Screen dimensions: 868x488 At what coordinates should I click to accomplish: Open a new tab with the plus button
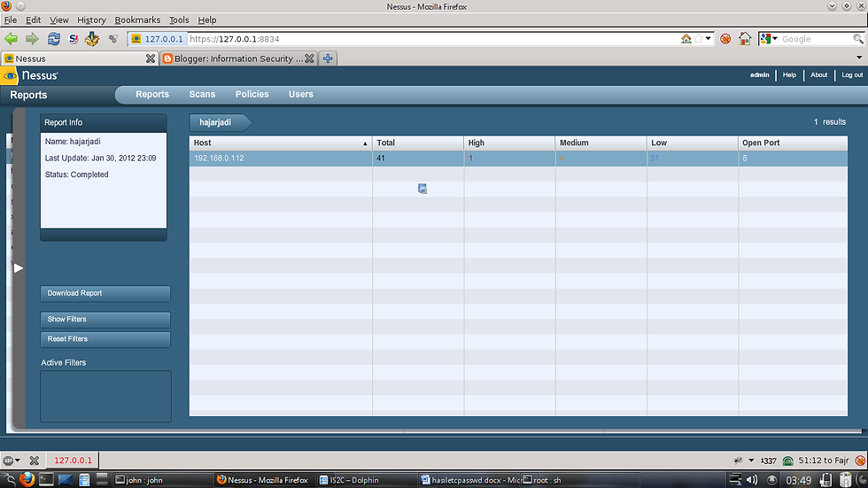[328, 58]
